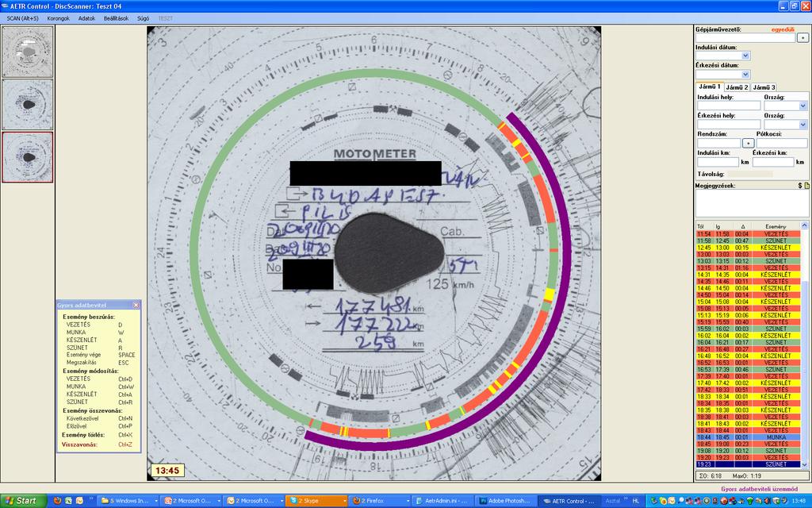Viewport: 812px width, 508px height.
Task: Switch to the Jármű 2 tab
Action: click(x=737, y=87)
